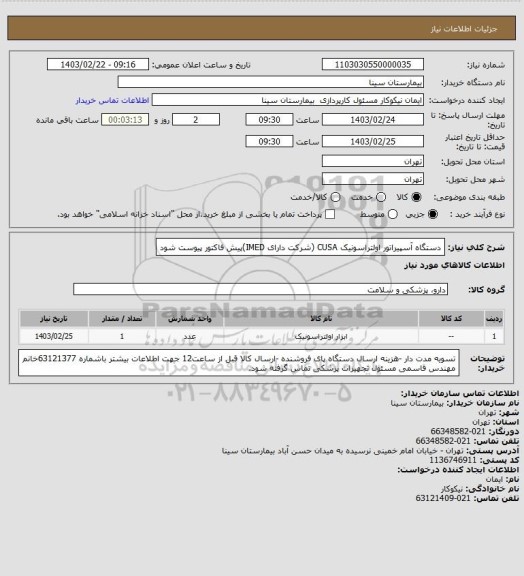This screenshot has width=524, height=576.
Task: Select the کالا/خدمت radio button
Action: tap(335, 197)
